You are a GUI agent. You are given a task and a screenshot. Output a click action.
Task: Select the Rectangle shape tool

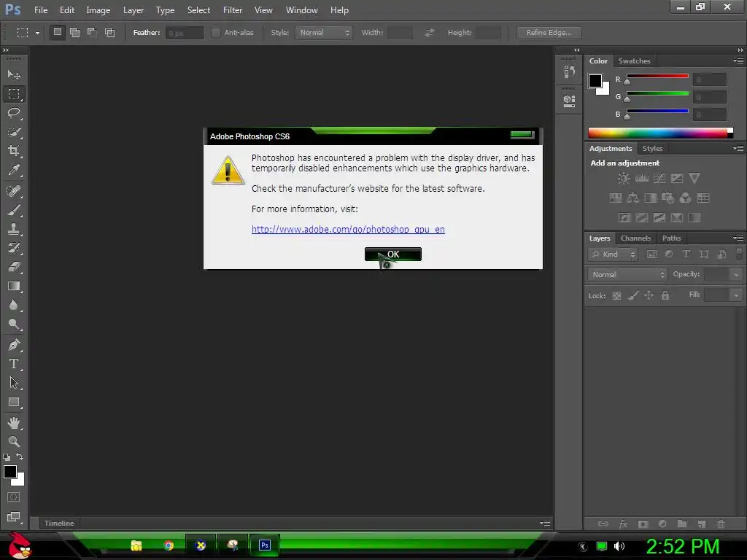[x=14, y=402]
